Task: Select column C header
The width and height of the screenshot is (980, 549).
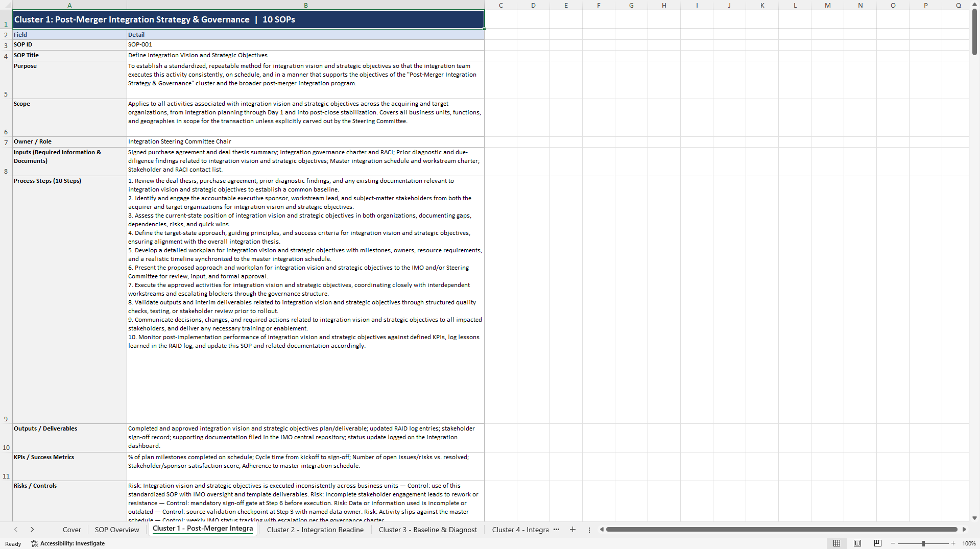Action: 500,5
